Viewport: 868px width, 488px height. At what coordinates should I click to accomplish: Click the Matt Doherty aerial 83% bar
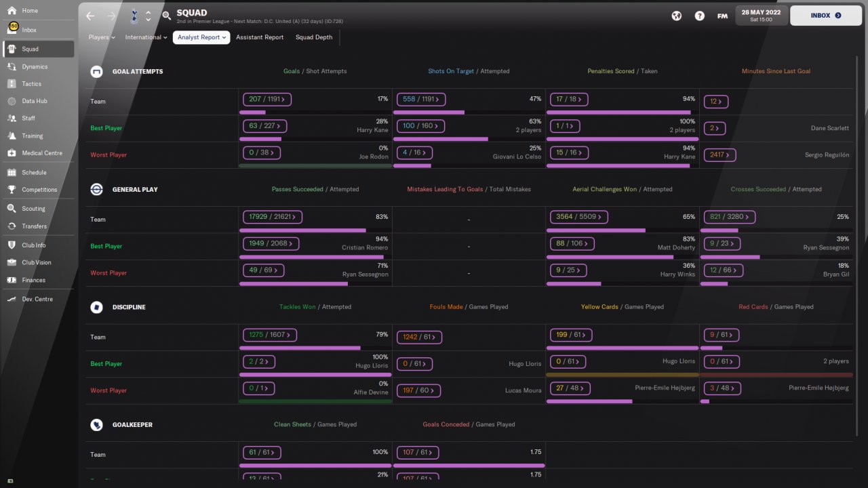click(x=622, y=257)
